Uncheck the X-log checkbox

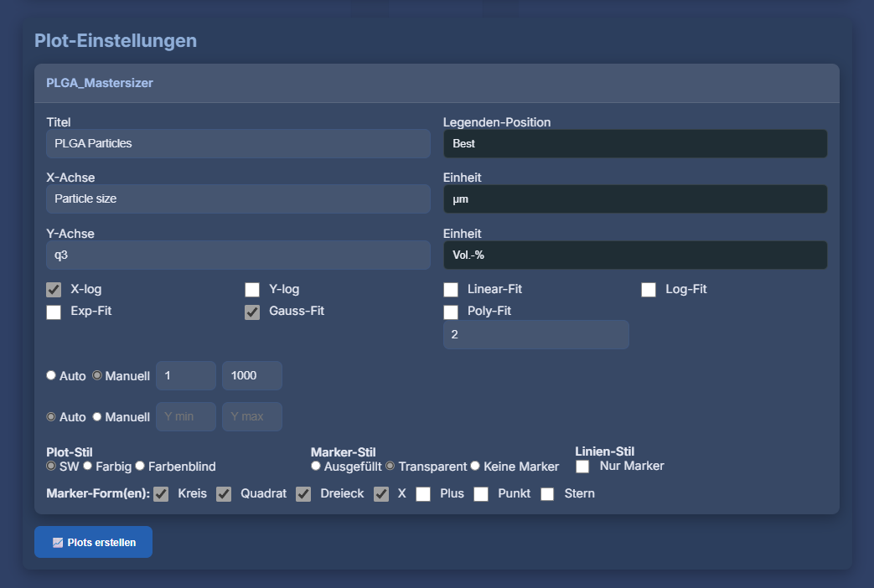click(x=54, y=290)
